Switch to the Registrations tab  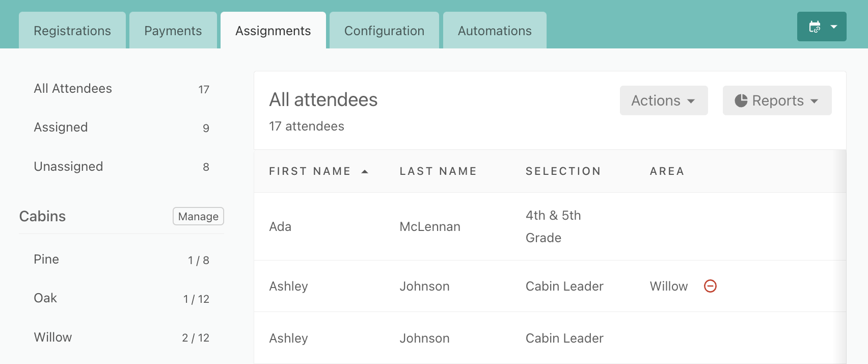tap(72, 31)
